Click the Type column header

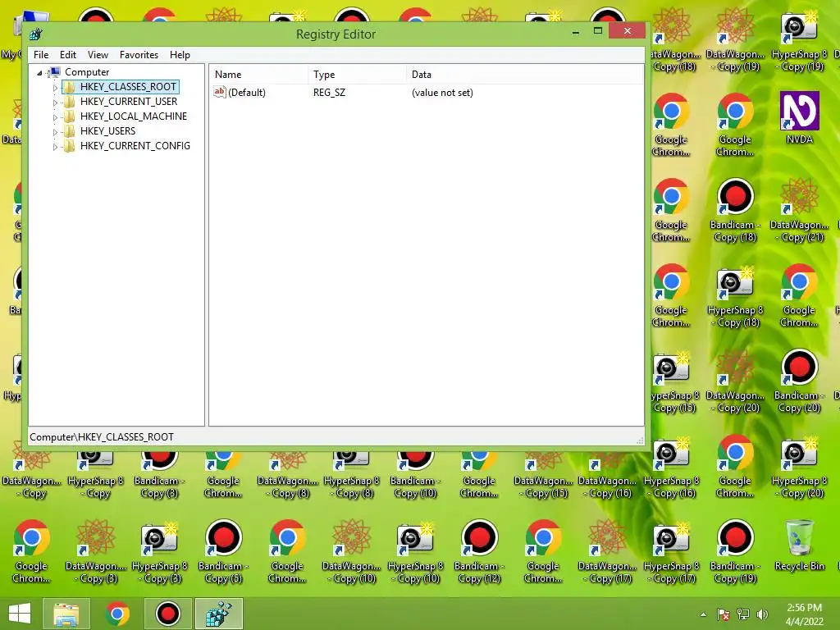coord(358,75)
